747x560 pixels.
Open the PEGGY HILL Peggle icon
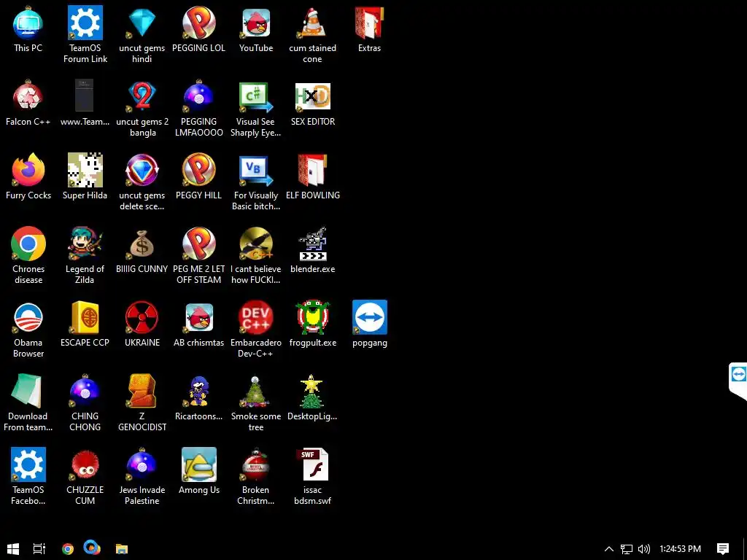198,170
